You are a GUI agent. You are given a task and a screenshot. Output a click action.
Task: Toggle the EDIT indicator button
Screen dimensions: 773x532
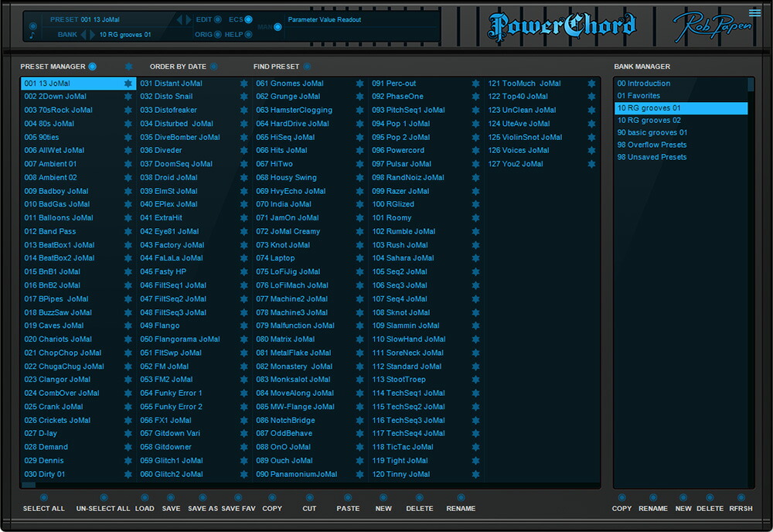click(x=217, y=20)
